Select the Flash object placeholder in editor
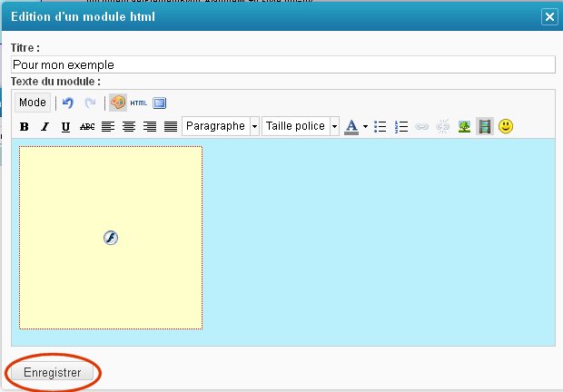 (x=110, y=238)
